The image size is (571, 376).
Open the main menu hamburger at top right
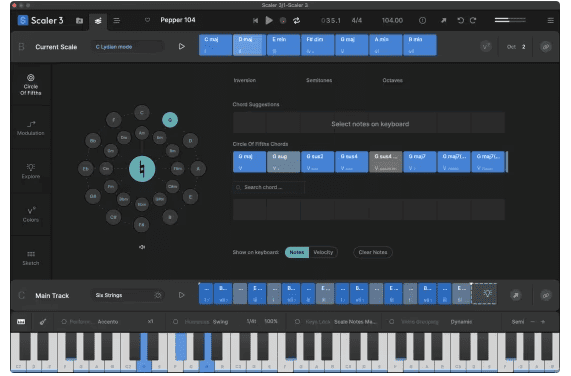551,20
